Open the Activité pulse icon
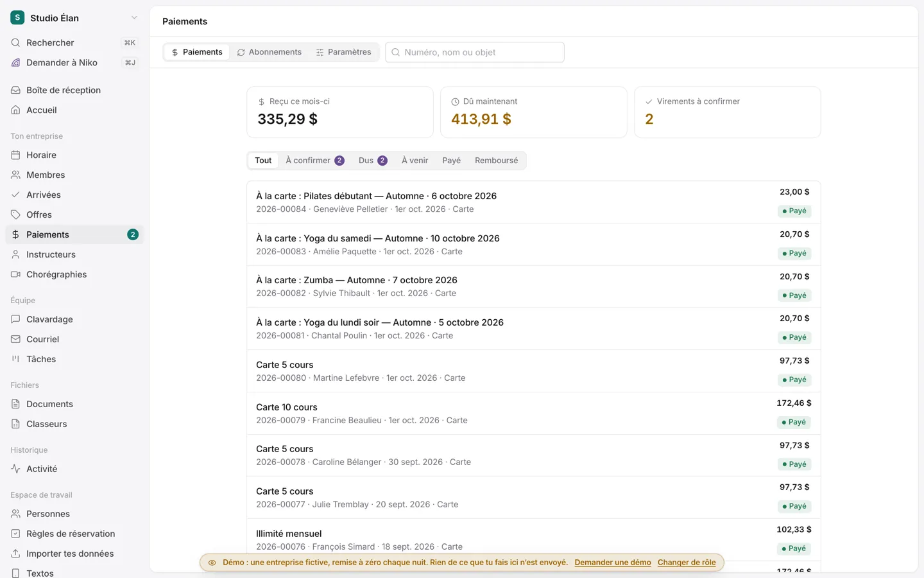Viewport: 924px width, 578px height. pos(15,469)
